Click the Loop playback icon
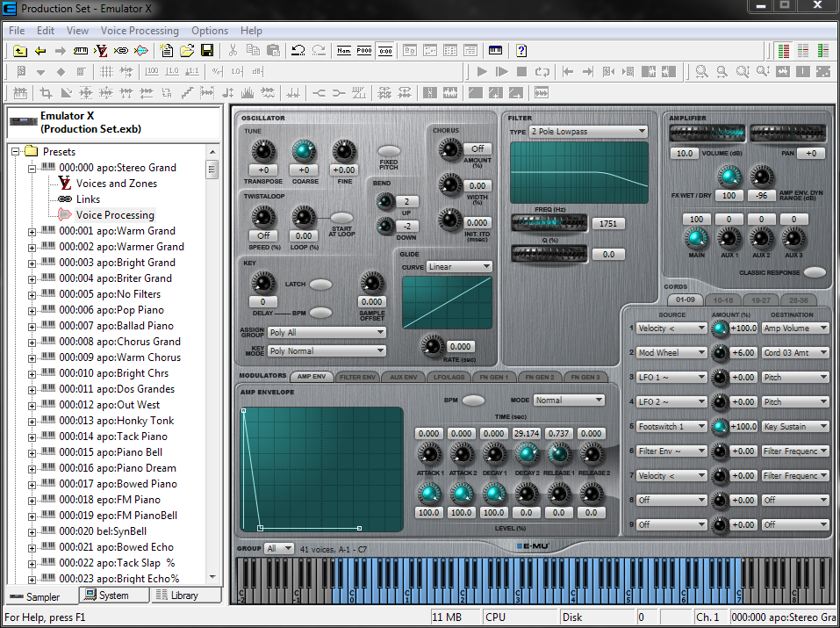This screenshot has height=628, width=840. coord(542,72)
